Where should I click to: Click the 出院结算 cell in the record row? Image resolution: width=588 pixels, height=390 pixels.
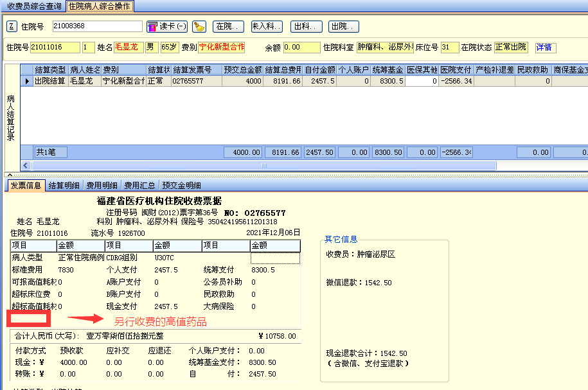point(51,81)
